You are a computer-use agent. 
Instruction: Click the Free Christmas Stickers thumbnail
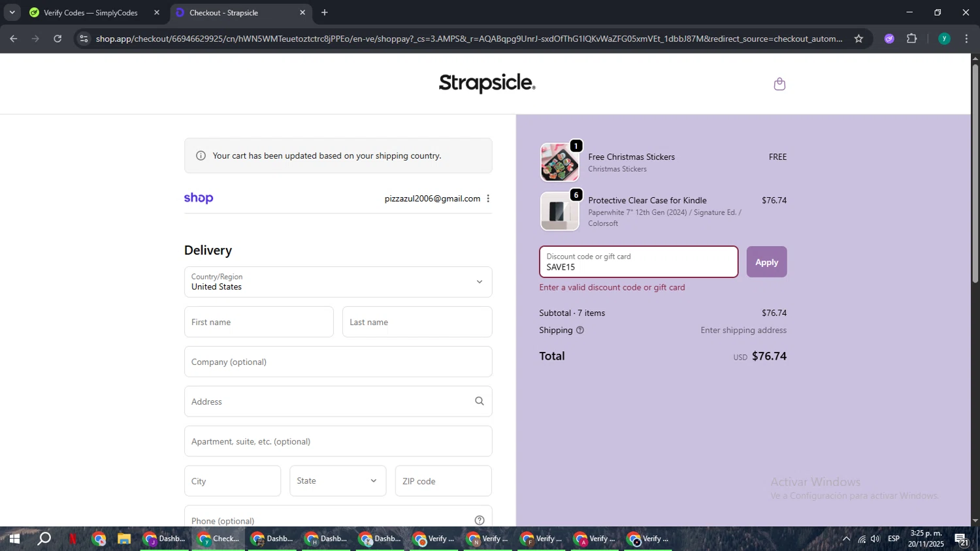560,162
